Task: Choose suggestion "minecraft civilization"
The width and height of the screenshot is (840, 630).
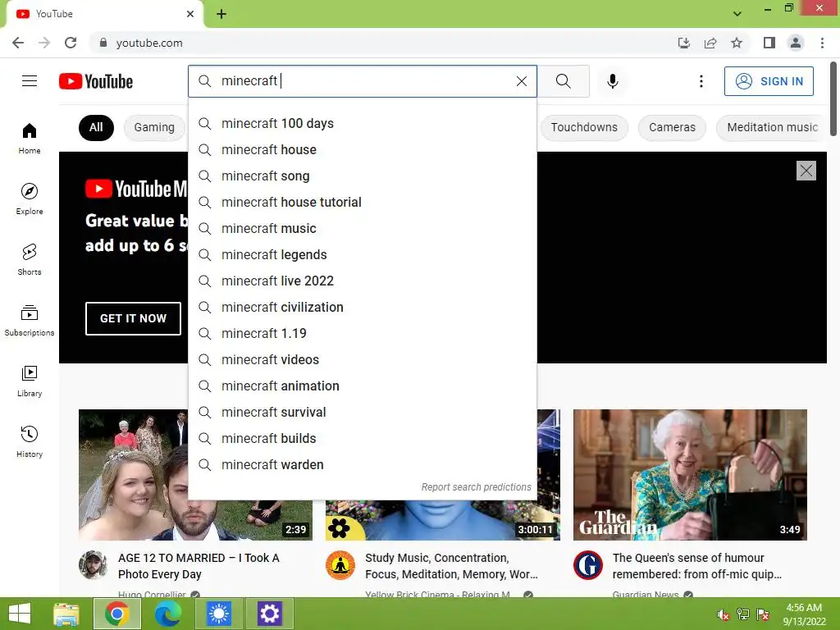Action: click(362, 307)
